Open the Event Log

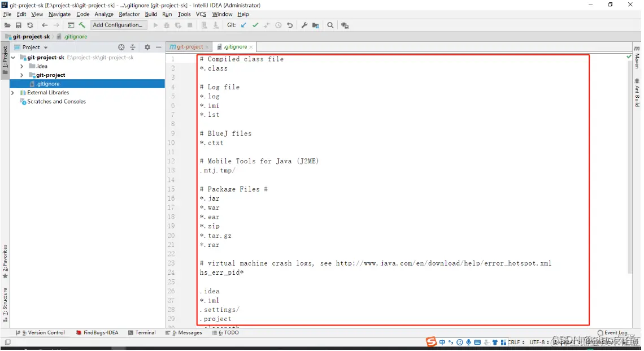click(612, 332)
